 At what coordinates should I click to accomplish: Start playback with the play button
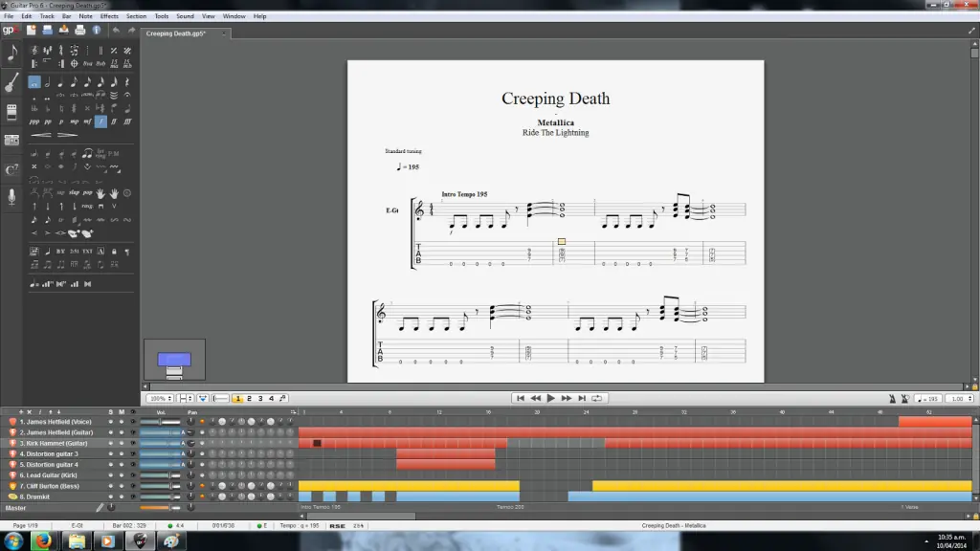[x=550, y=399]
